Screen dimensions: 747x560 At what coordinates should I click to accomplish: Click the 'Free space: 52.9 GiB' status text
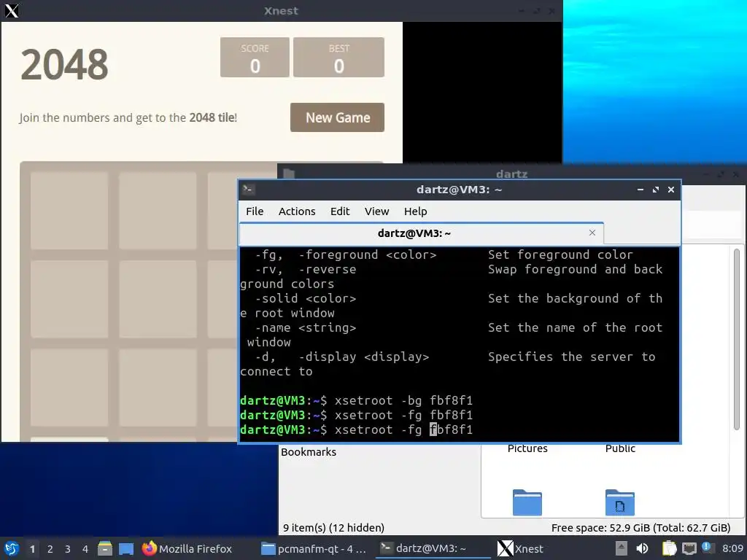[x=640, y=528]
